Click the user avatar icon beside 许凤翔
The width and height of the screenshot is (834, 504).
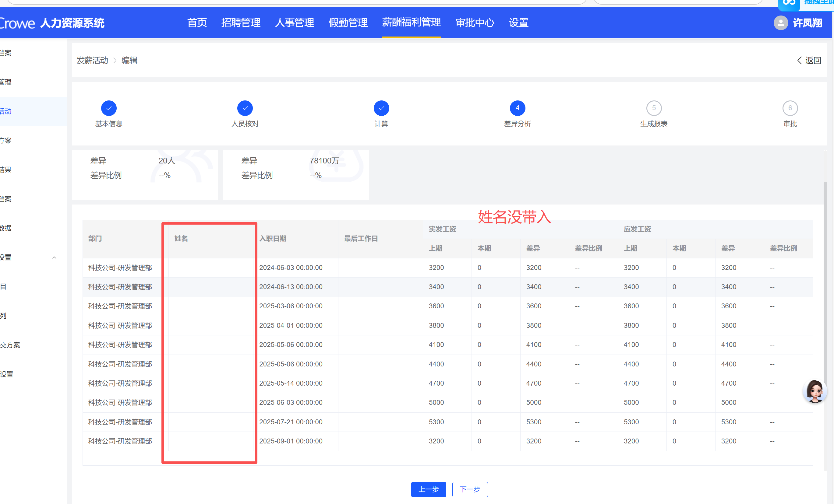780,23
